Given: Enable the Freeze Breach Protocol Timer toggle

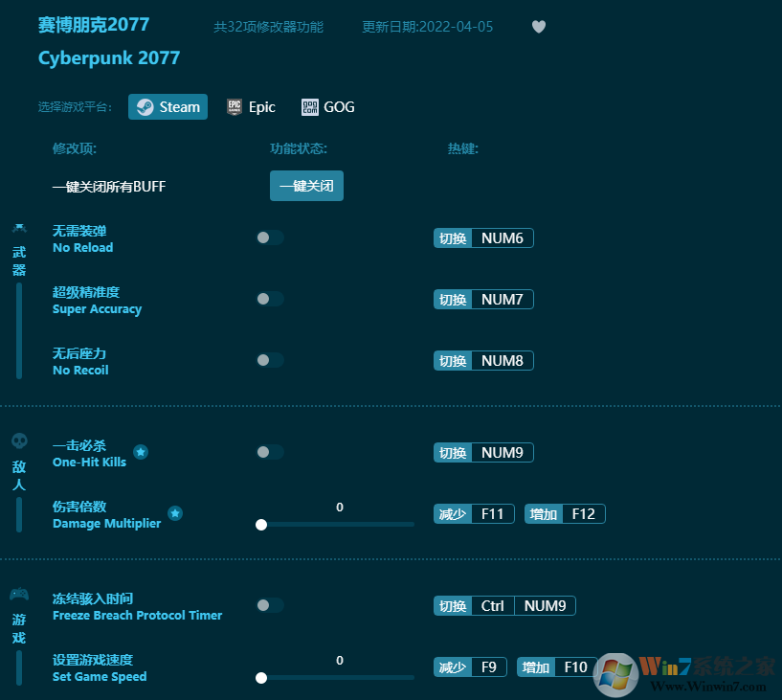Looking at the screenshot, I should [269, 605].
